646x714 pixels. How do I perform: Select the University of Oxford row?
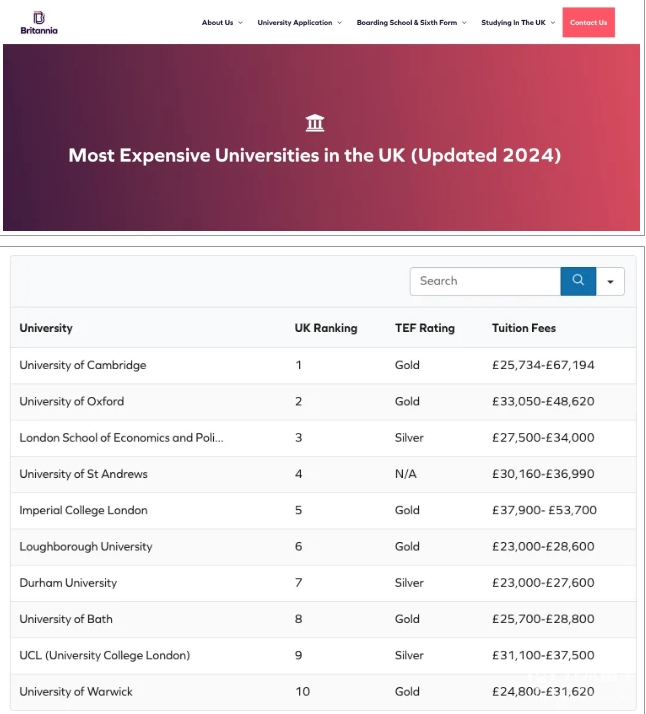tap(323, 402)
